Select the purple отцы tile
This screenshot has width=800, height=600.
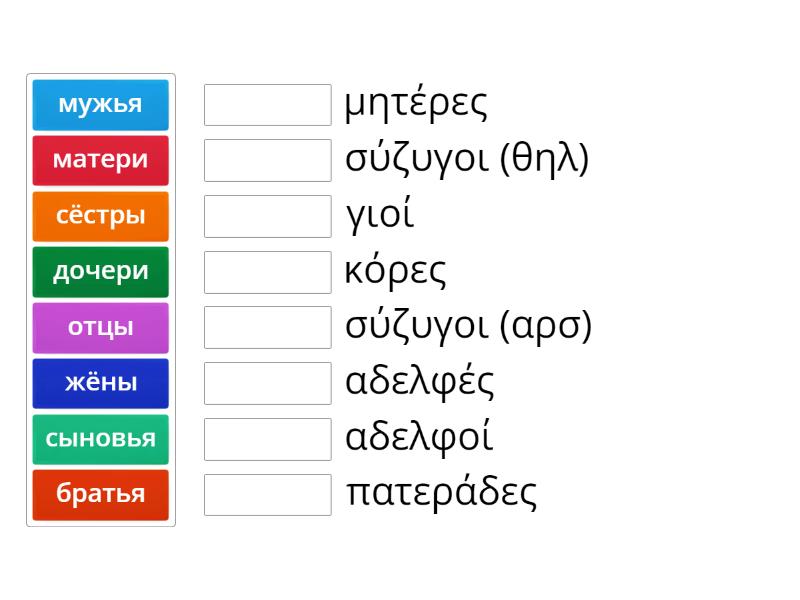tap(100, 327)
